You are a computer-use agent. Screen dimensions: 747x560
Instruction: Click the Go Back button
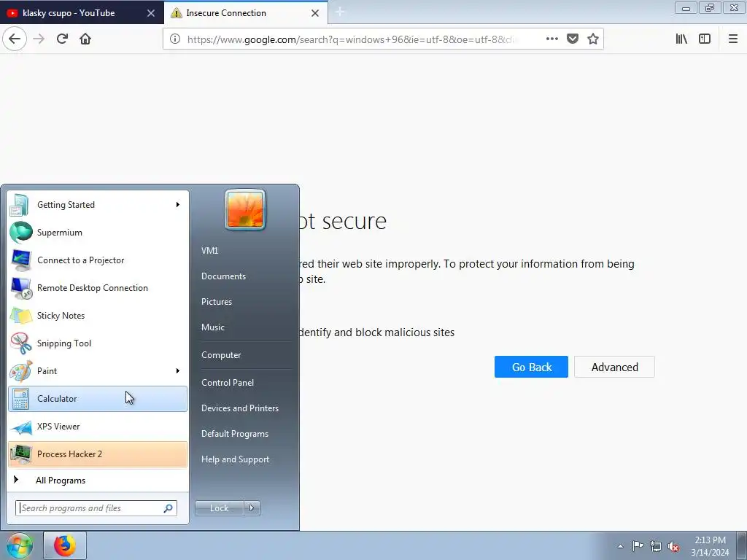(x=531, y=367)
